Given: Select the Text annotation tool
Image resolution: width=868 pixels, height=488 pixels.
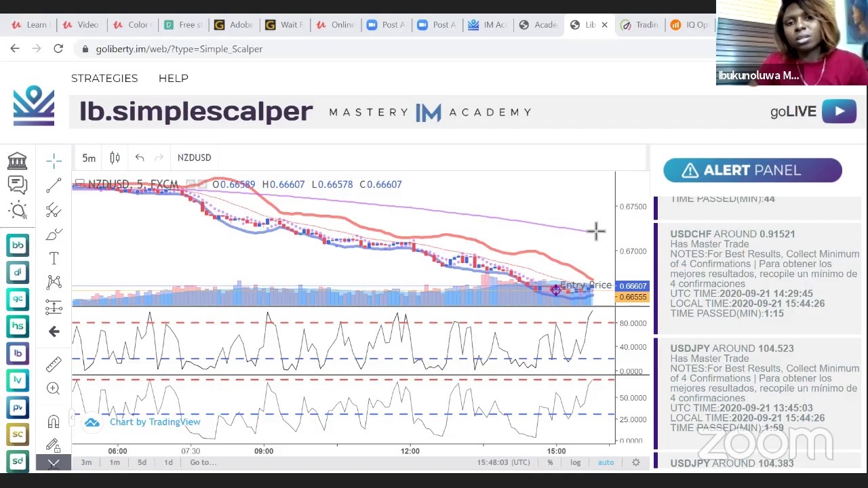Looking at the screenshot, I should click(54, 258).
